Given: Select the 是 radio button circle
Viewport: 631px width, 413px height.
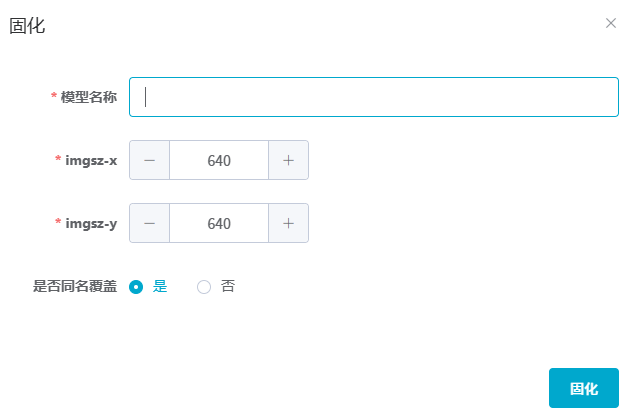Looking at the screenshot, I should [x=137, y=287].
